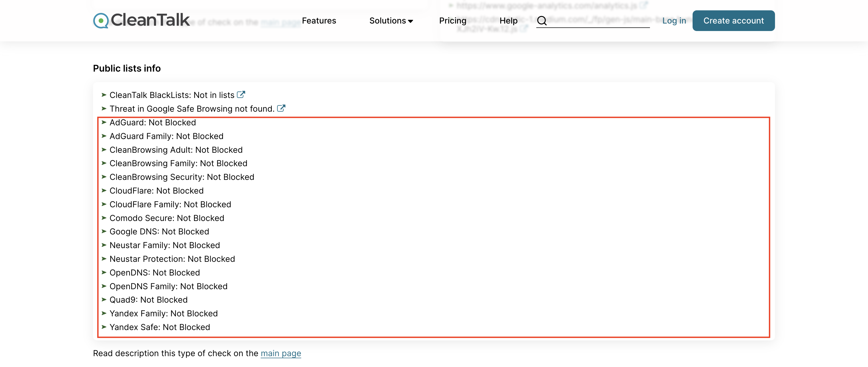Expand the Solutions dropdown menu
The height and width of the screenshot is (367, 868).
388,21
